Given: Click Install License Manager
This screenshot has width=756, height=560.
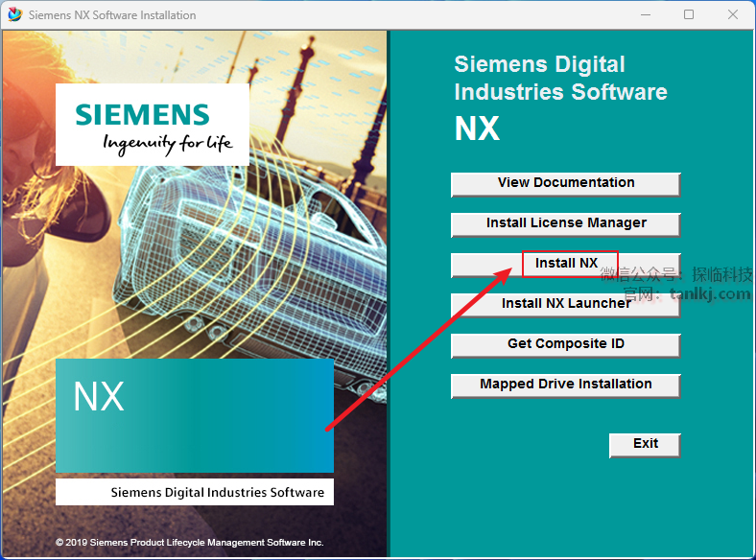Looking at the screenshot, I should pos(565,224).
